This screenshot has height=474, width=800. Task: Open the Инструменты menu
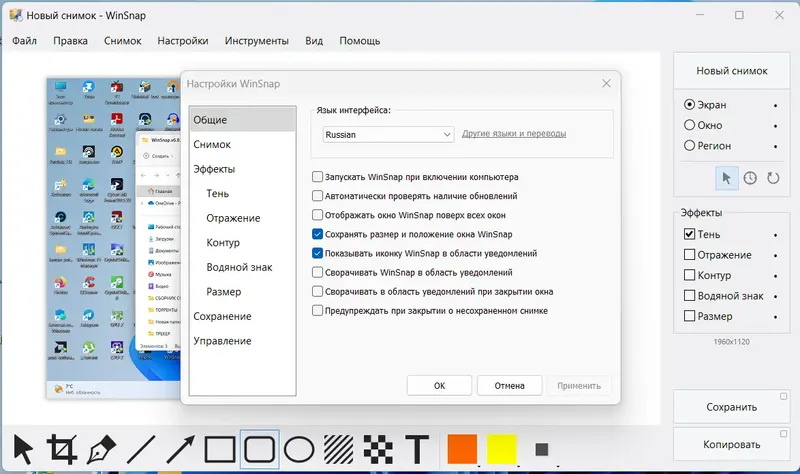(257, 41)
